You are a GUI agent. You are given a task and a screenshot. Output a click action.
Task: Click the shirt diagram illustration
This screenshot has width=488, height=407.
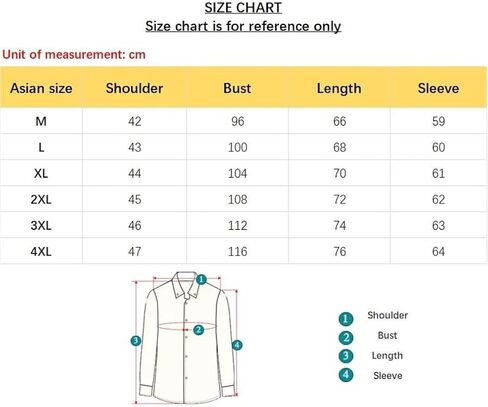(x=187, y=337)
